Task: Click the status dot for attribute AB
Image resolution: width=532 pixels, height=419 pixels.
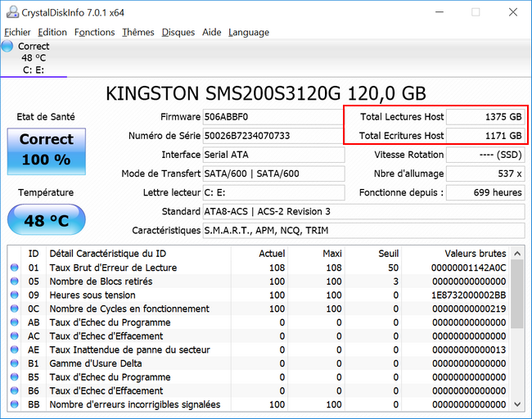Action: pos(14,322)
